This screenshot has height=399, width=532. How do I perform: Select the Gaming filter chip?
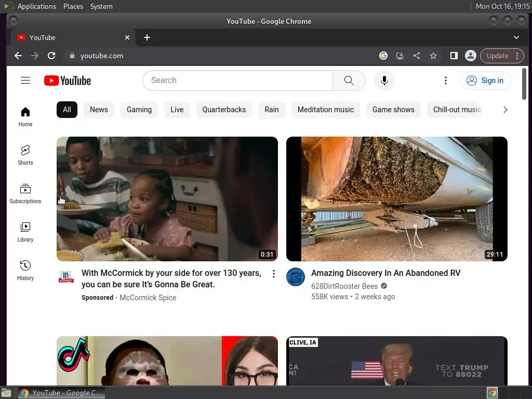click(x=139, y=110)
